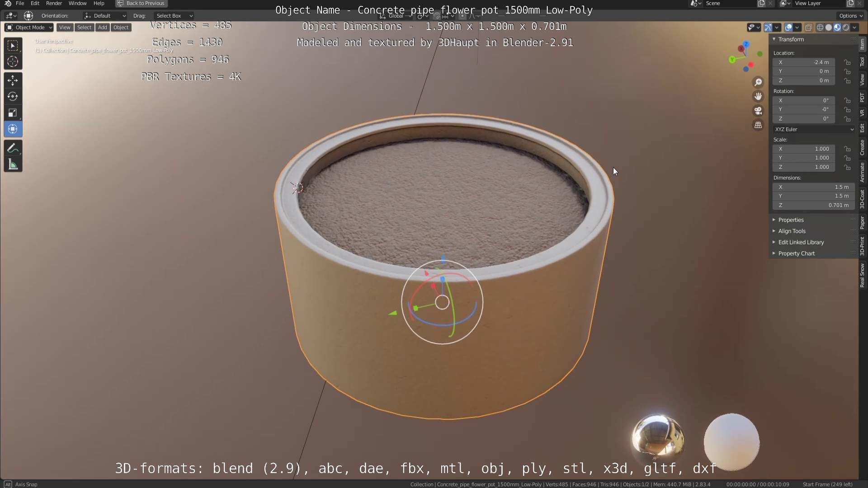Select the Cursor tool
The width and height of the screenshot is (868, 488).
pyautogui.click(x=13, y=61)
